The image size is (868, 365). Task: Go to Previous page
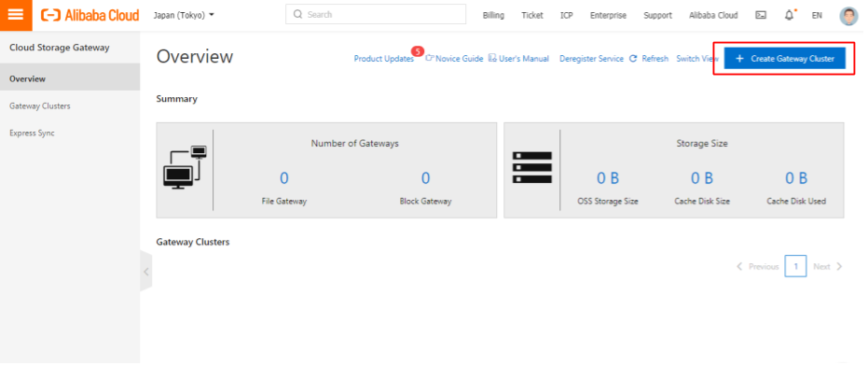click(757, 266)
